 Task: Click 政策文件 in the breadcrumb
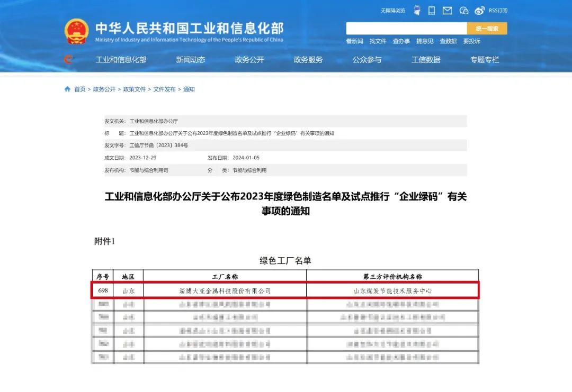coord(135,89)
